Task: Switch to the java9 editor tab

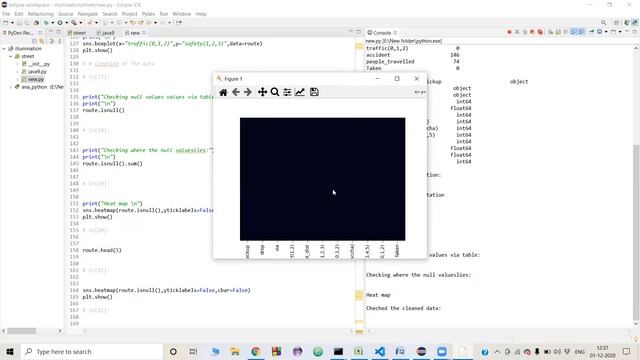Action: (x=106, y=33)
